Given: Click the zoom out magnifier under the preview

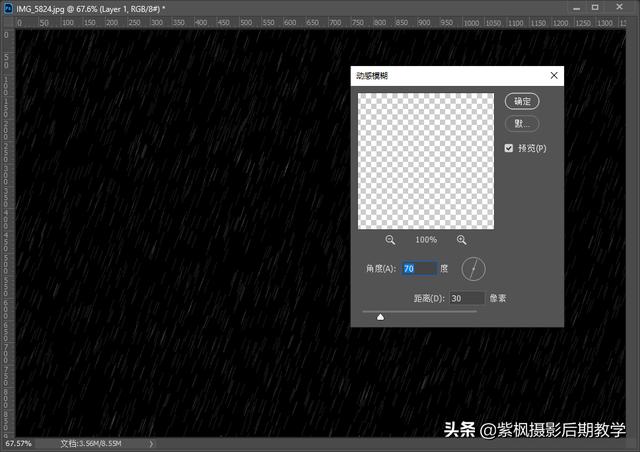Looking at the screenshot, I should pyautogui.click(x=390, y=240).
